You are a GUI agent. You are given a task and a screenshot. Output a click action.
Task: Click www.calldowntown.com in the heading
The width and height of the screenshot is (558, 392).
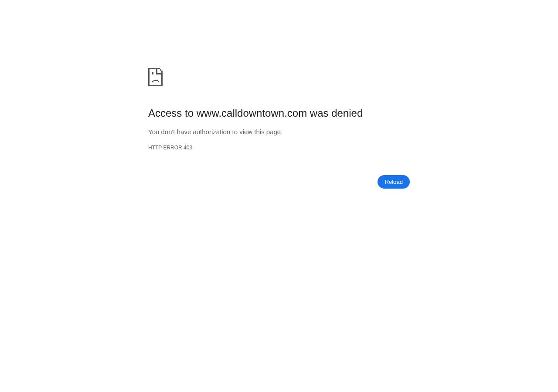click(252, 113)
